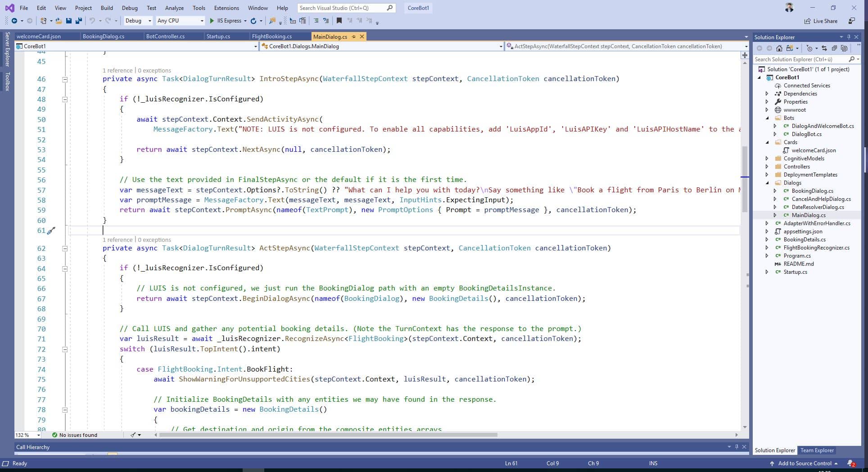Click the Search Visual Studio input box

pyautogui.click(x=347, y=8)
